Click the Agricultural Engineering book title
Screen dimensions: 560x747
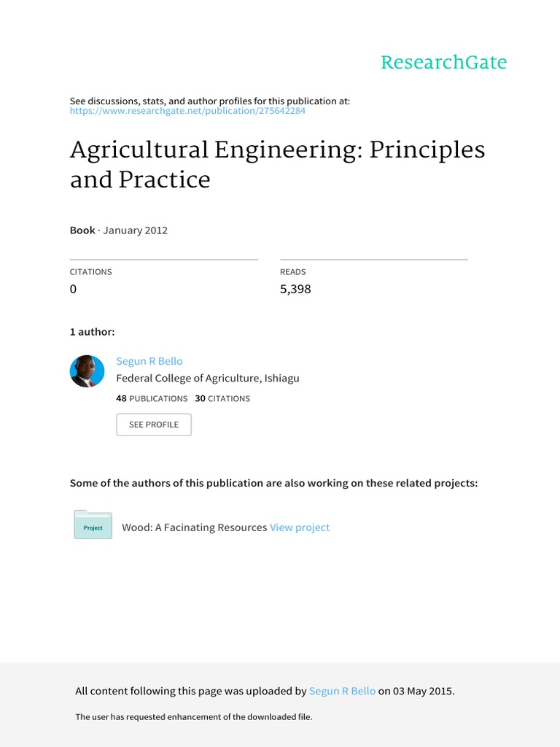tap(277, 164)
